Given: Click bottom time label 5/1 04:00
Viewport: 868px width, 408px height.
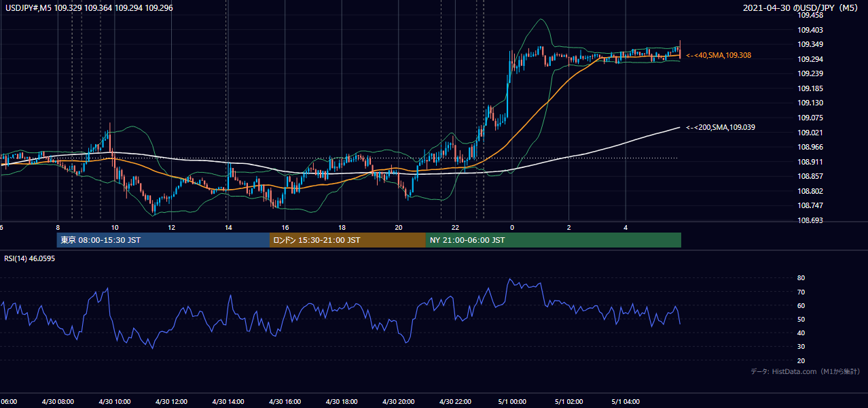Looking at the screenshot, I should pyautogui.click(x=625, y=402).
